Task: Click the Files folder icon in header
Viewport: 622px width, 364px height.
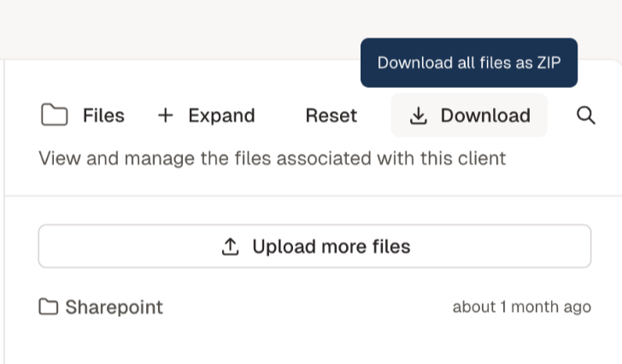Action: (x=55, y=115)
